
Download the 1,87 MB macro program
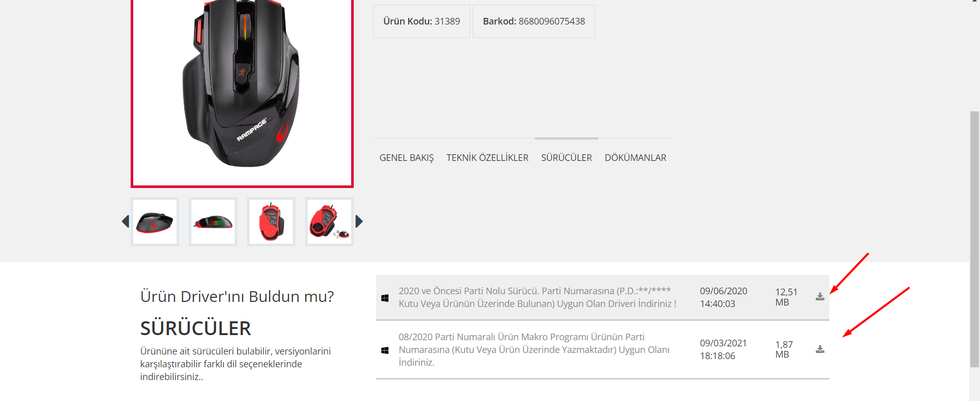(820, 349)
